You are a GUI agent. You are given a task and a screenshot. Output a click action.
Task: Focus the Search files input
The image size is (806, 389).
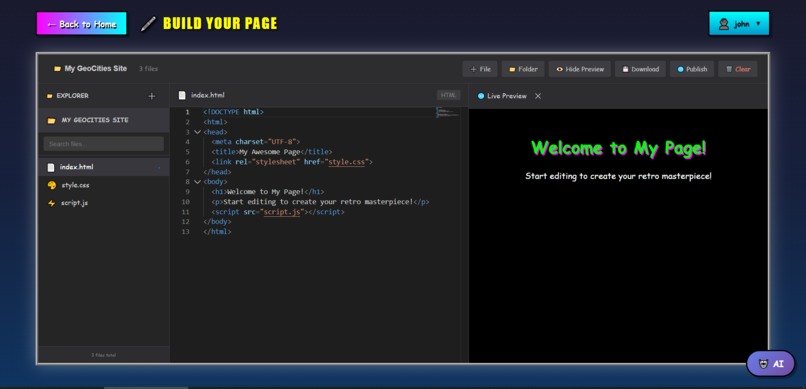coord(104,144)
